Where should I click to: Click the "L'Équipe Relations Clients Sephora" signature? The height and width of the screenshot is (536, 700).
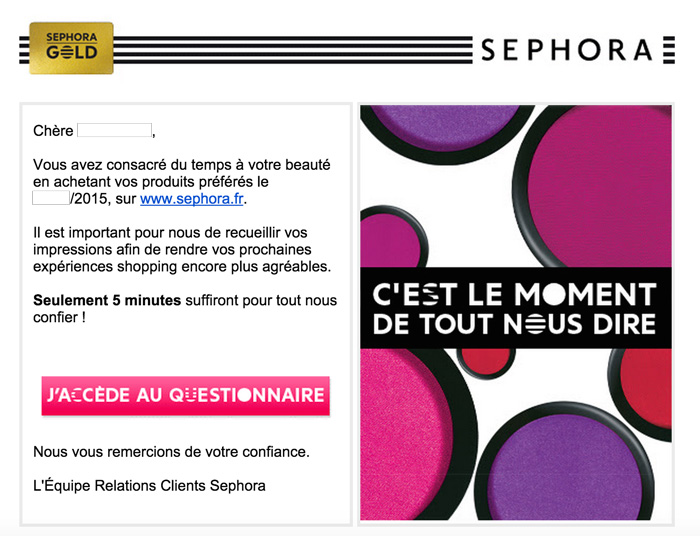click(149, 486)
